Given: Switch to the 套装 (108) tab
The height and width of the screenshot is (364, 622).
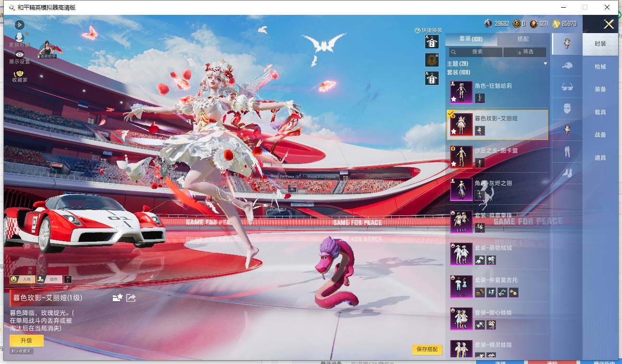Looking at the screenshot, I should pyautogui.click(x=471, y=39).
